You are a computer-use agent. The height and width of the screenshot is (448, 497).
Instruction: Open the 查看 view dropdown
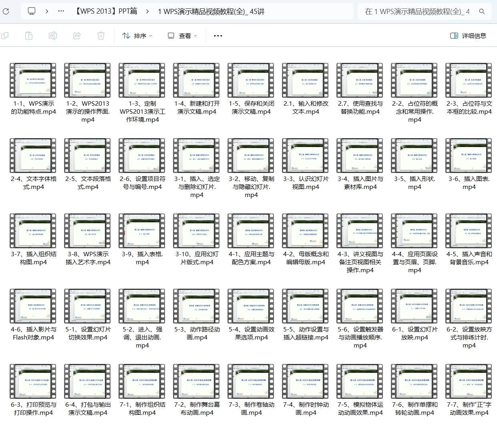tap(182, 36)
